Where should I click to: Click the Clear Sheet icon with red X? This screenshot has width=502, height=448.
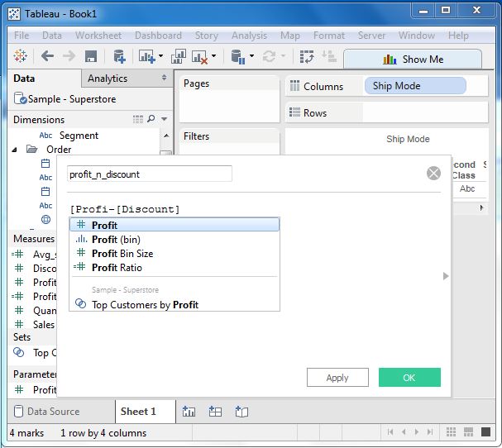tap(199, 56)
